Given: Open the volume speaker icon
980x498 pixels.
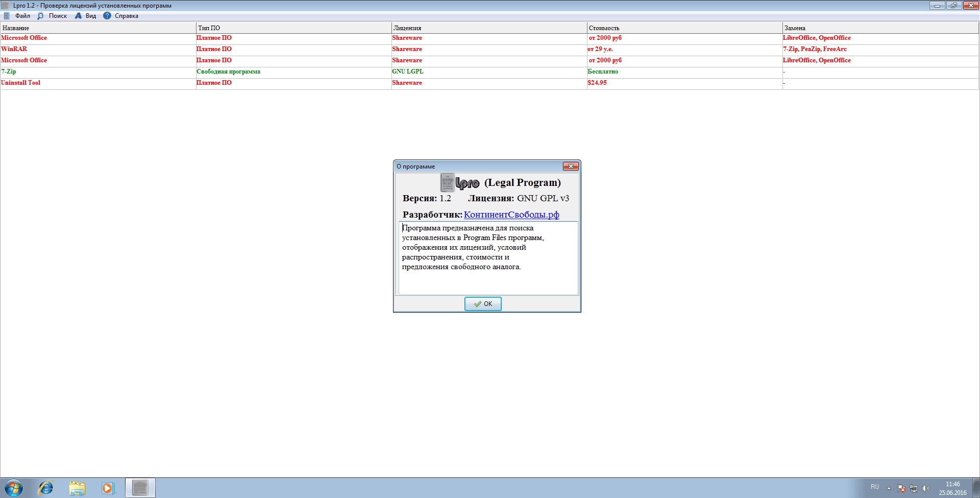Looking at the screenshot, I should (926, 488).
